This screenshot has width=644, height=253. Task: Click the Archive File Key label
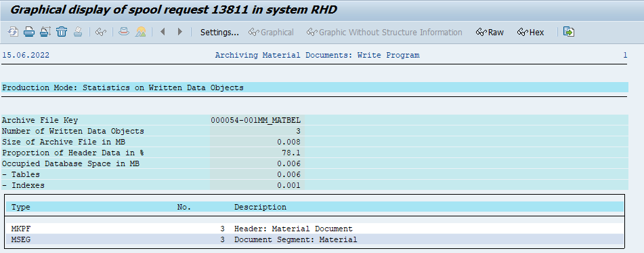(40, 120)
